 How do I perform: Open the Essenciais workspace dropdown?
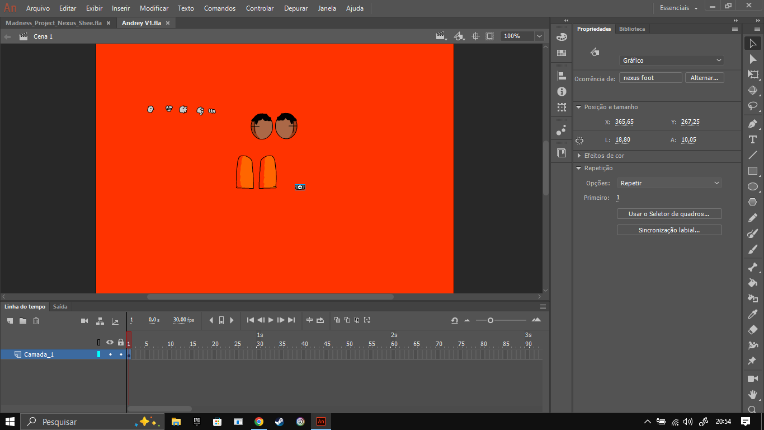pyautogui.click(x=678, y=8)
